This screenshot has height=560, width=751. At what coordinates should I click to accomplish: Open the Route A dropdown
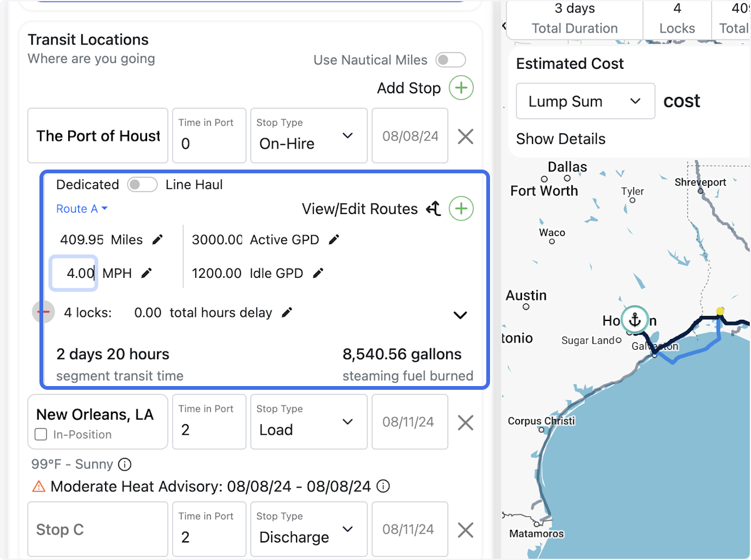(x=82, y=209)
